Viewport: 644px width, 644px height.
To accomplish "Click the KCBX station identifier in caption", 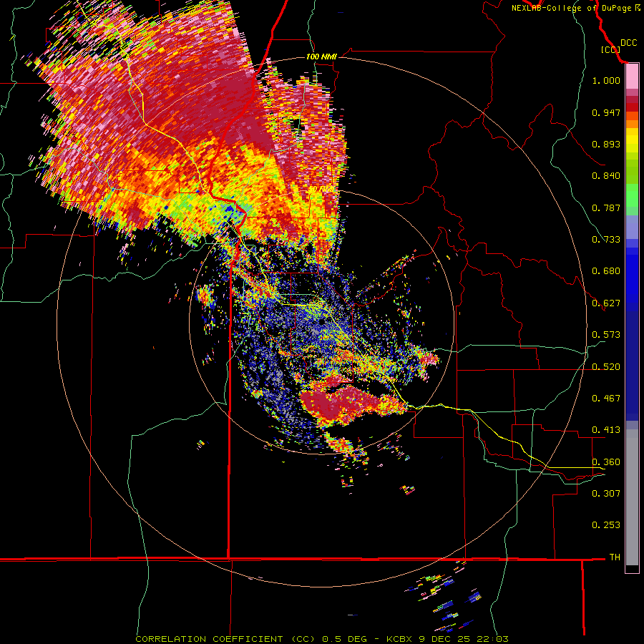I will tap(400, 639).
